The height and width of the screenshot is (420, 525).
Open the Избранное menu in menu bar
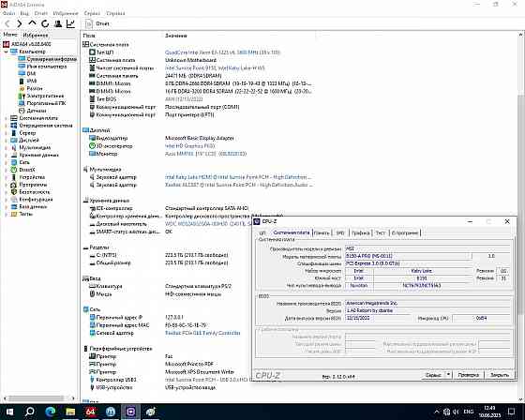click(66, 13)
